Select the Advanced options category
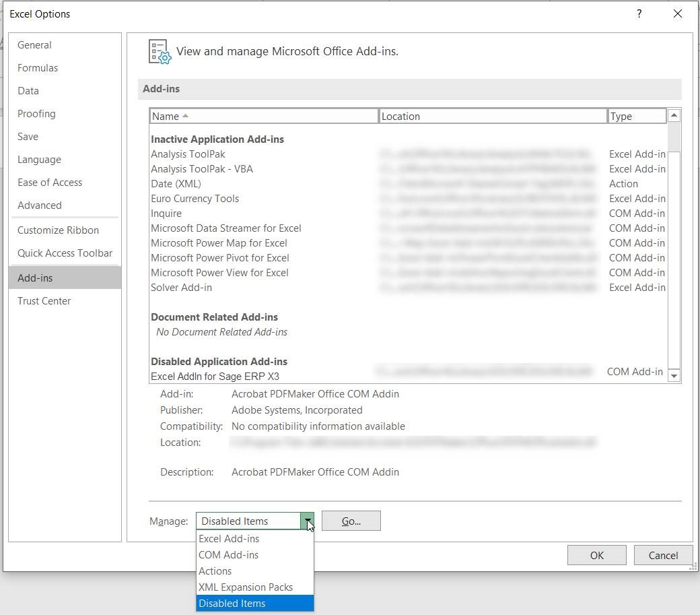Screen dimensions: 700x615 pyautogui.click(x=39, y=205)
